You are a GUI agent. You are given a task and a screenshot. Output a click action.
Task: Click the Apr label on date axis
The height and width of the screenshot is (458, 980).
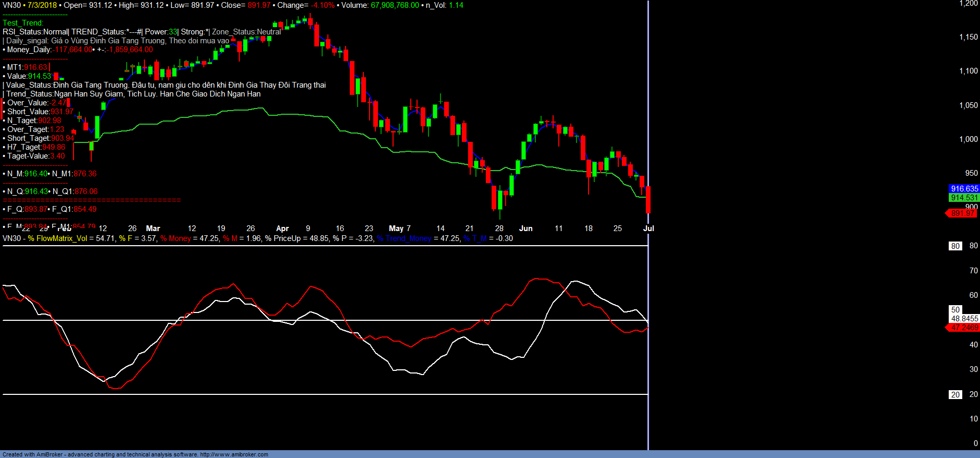tap(282, 228)
